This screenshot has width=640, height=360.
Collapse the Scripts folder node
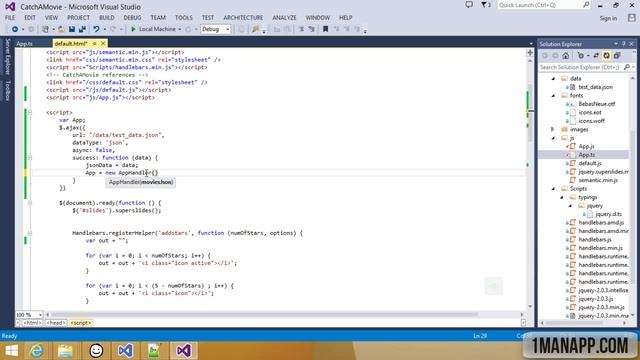553,189
